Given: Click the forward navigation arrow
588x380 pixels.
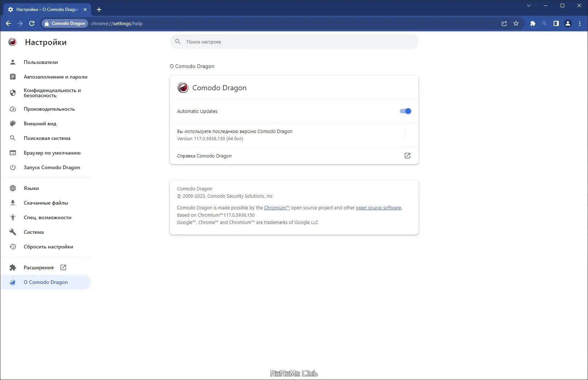Looking at the screenshot, I should tap(20, 23).
